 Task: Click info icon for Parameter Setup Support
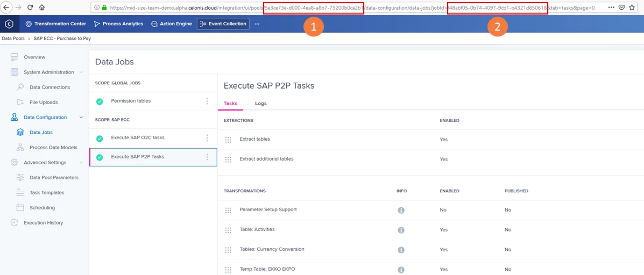[x=401, y=210]
